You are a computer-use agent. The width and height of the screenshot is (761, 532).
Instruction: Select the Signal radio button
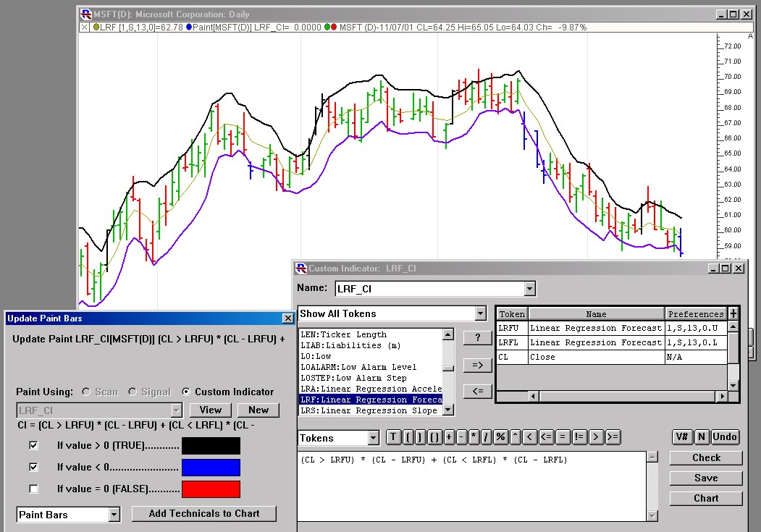click(133, 392)
